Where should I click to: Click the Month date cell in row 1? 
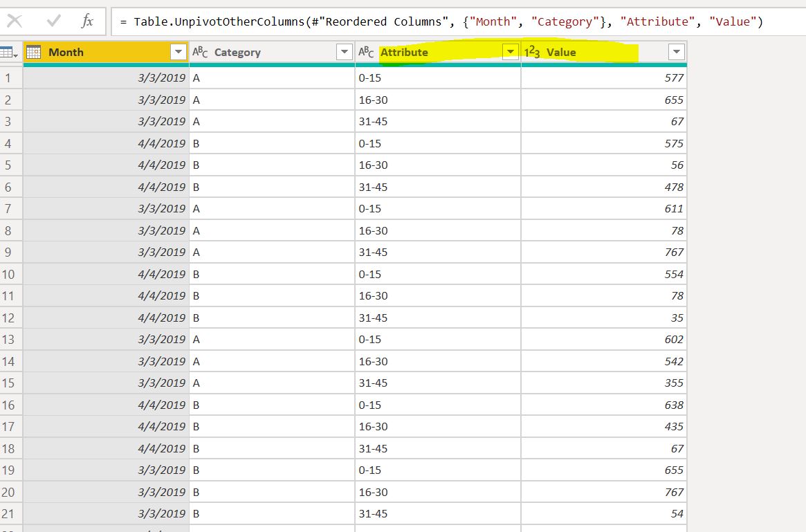106,78
